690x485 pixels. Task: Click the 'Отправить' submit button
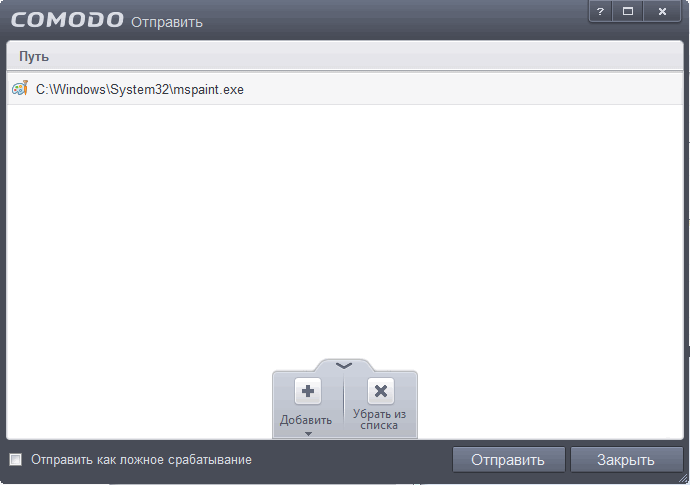coord(508,459)
